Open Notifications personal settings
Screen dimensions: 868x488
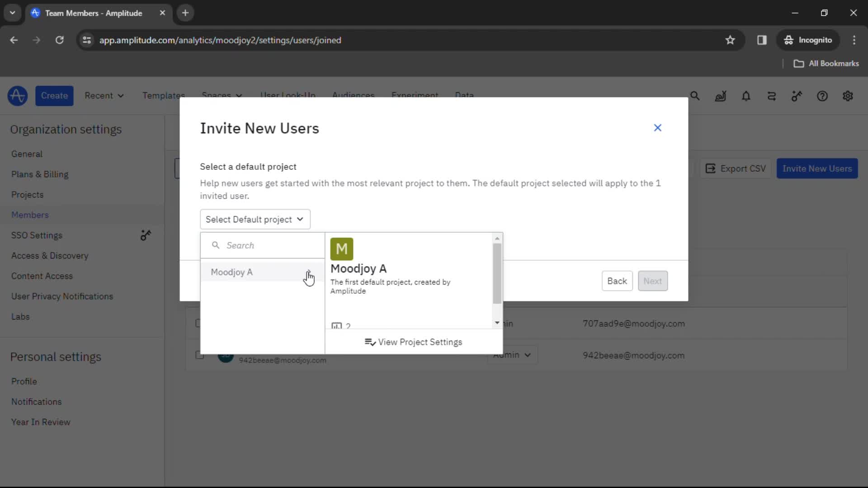coord(36,402)
